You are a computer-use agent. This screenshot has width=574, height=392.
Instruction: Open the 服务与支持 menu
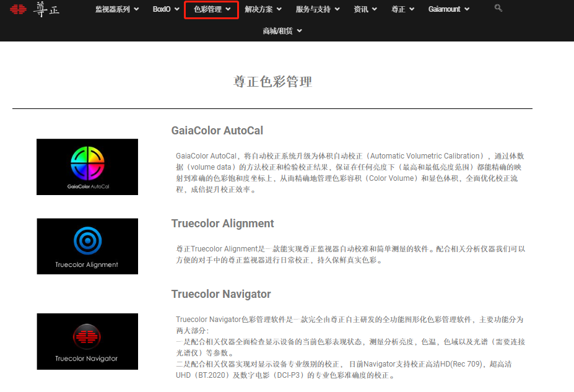[318, 9]
